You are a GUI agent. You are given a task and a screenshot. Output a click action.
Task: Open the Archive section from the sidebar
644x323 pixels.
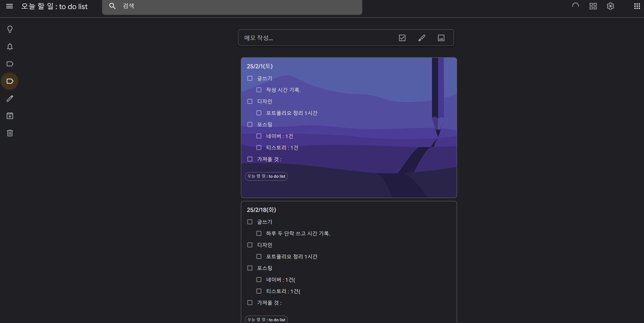tap(10, 116)
